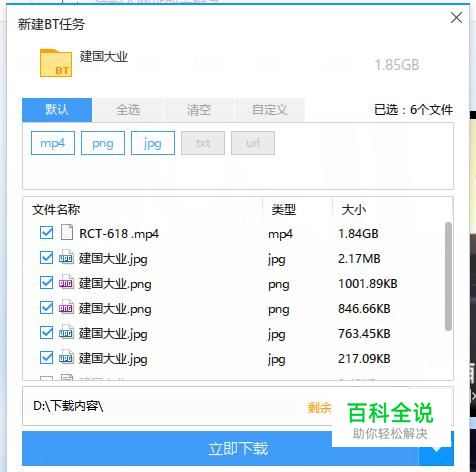Toggle the png file type filter
Screen dimensions: 476x472
[103, 143]
